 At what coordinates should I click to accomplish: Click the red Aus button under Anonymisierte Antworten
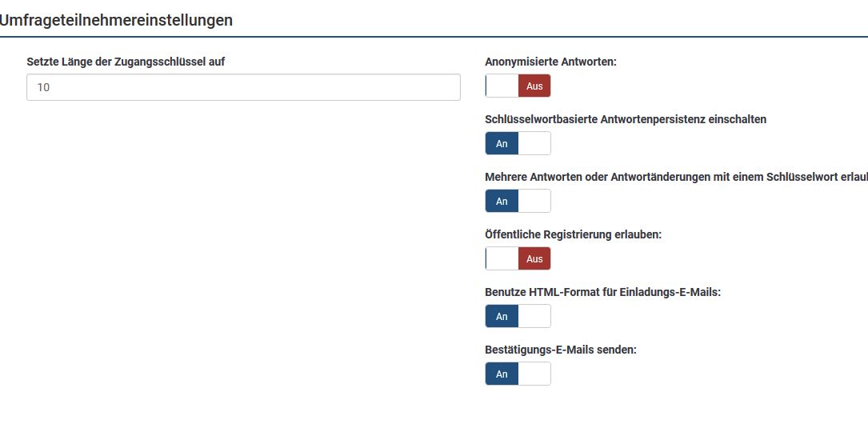[x=534, y=86]
